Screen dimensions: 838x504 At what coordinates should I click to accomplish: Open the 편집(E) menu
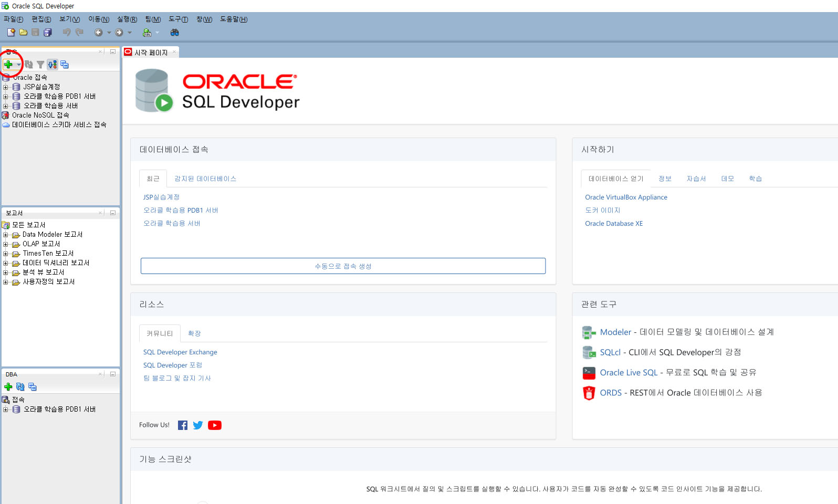tap(41, 19)
